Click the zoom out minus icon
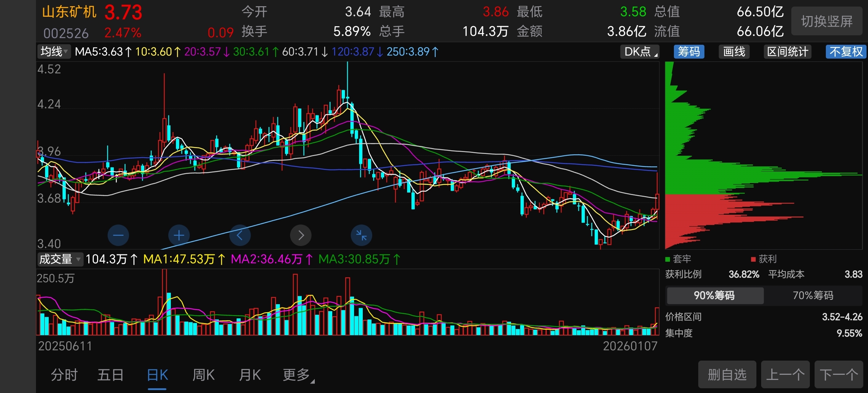This screenshot has width=868, height=393. click(118, 235)
